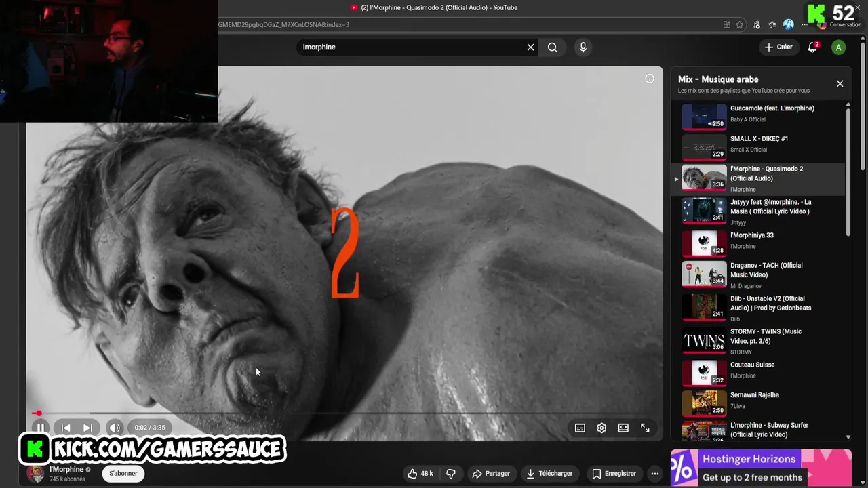
Task: Switch to theater mode view
Action: [623, 428]
